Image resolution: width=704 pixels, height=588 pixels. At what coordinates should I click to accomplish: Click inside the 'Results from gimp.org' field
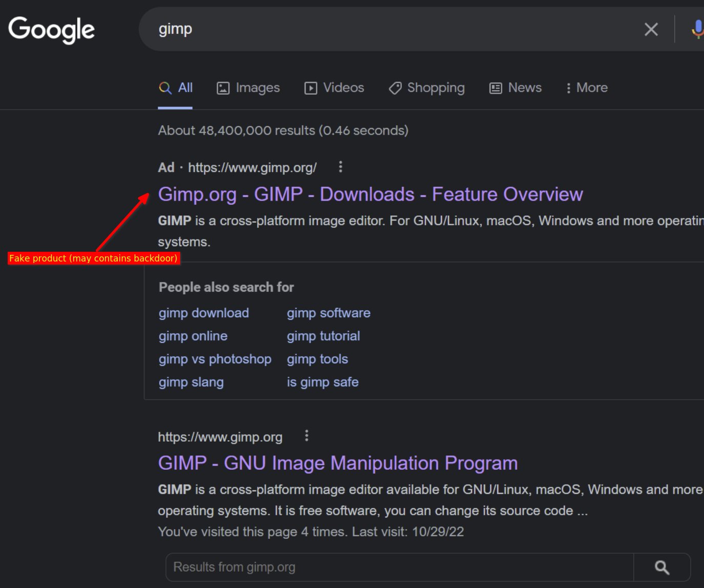358,567
